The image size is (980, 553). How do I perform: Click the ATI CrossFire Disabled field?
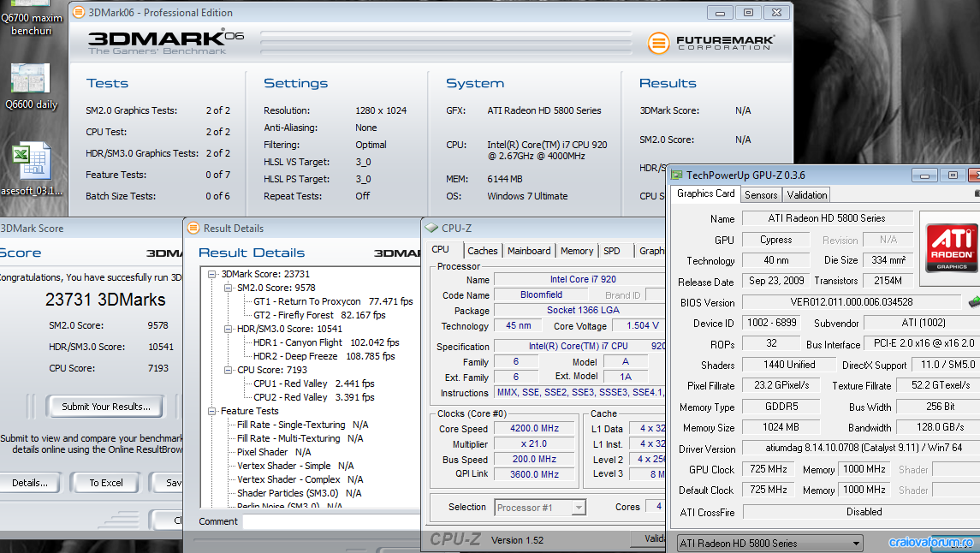[861, 513]
